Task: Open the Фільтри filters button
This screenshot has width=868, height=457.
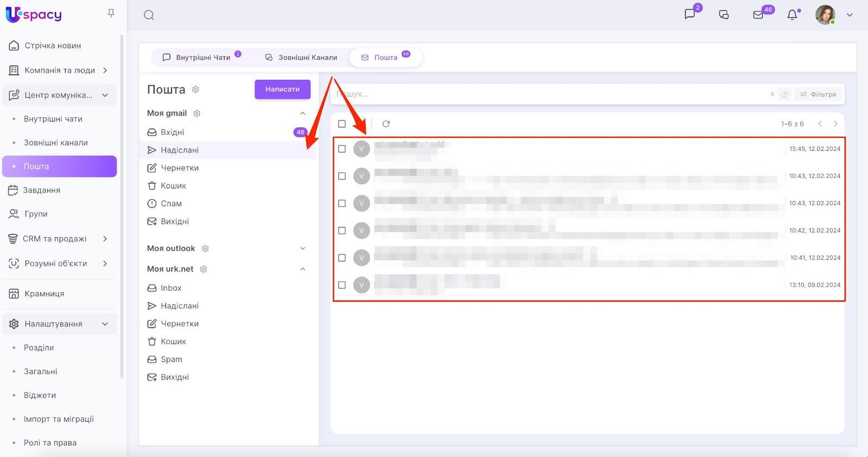Action: (x=819, y=94)
